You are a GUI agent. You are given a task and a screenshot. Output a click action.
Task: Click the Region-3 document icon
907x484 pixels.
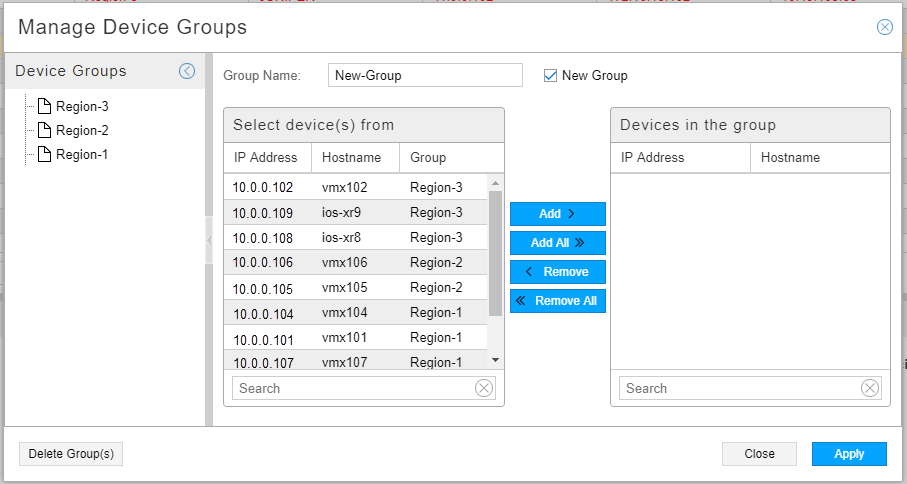point(44,106)
